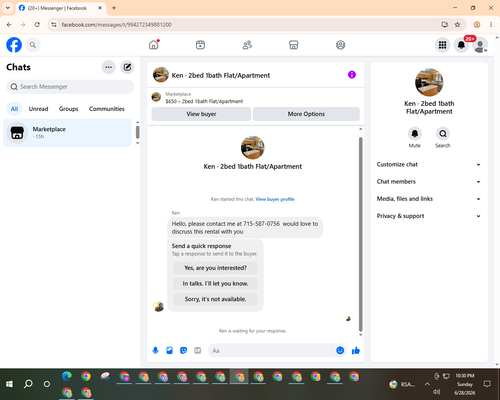Open Chrome tab search dropdown arrow
The height and width of the screenshot is (400, 500).
[8, 8]
